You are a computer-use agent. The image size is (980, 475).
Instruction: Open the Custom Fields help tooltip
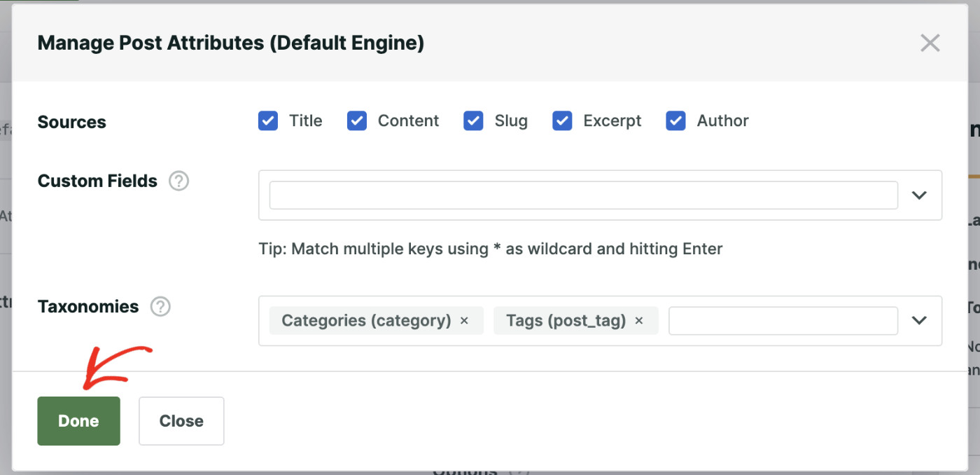[178, 181]
